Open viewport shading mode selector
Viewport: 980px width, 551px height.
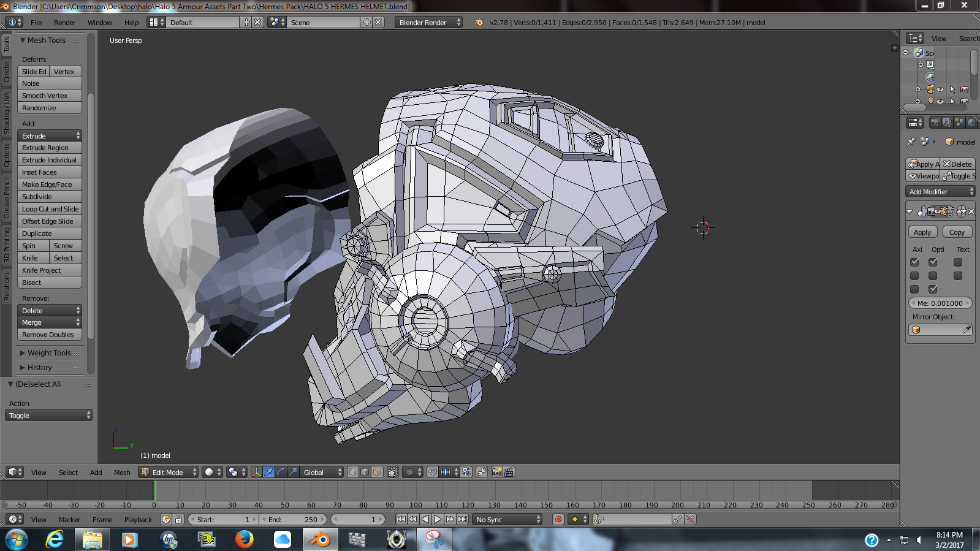tap(212, 472)
